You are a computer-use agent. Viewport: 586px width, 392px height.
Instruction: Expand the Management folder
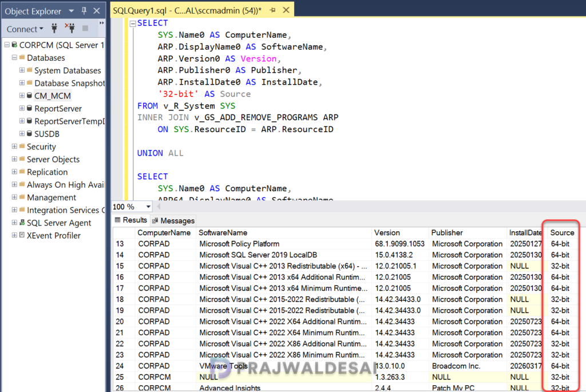(x=14, y=197)
